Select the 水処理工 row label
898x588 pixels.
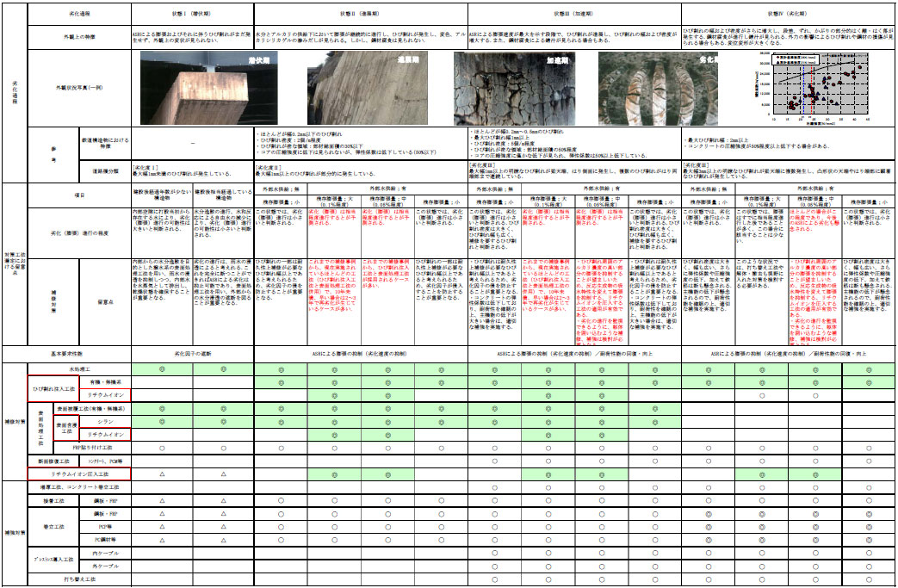[x=80, y=368]
